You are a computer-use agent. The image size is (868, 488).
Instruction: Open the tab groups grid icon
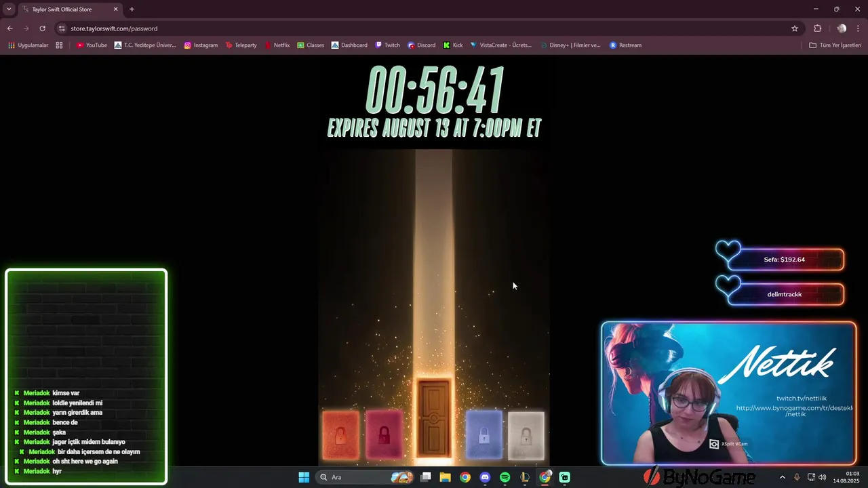[x=59, y=45]
